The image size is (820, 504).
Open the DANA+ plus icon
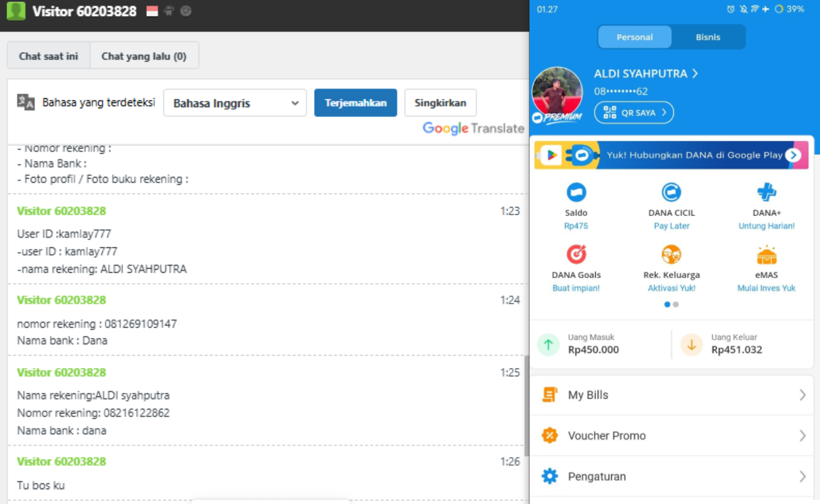pyautogui.click(x=767, y=192)
